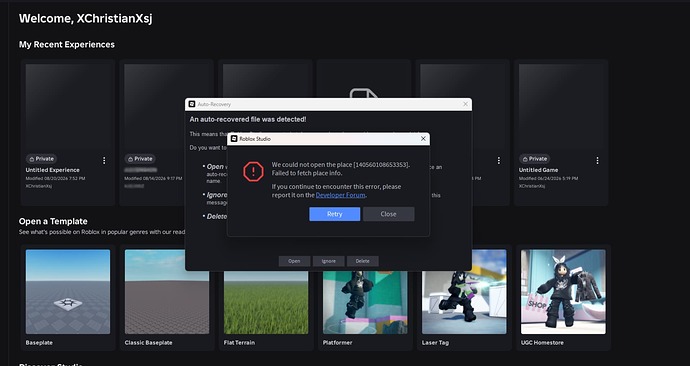The width and height of the screenshot is (690, 366).
Task: Click Delete in the Auto-Recovery dialog
Action: [362, 261]
